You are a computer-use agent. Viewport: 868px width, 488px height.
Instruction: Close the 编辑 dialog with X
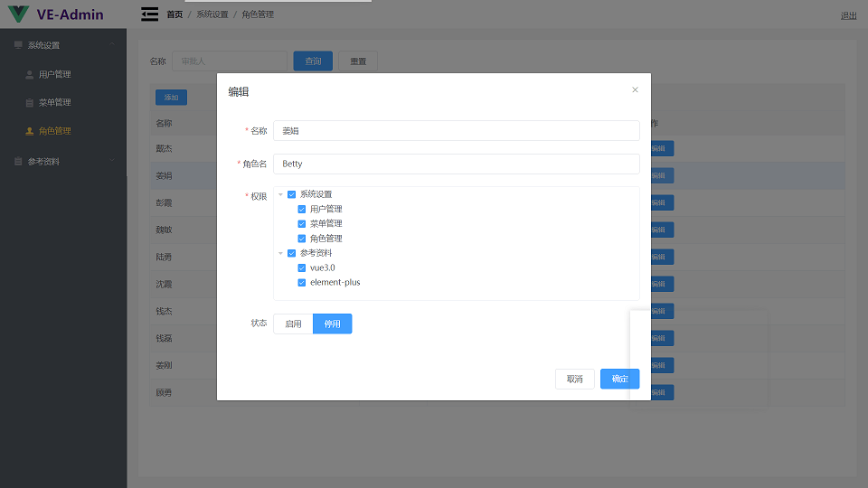pos(635,89)
